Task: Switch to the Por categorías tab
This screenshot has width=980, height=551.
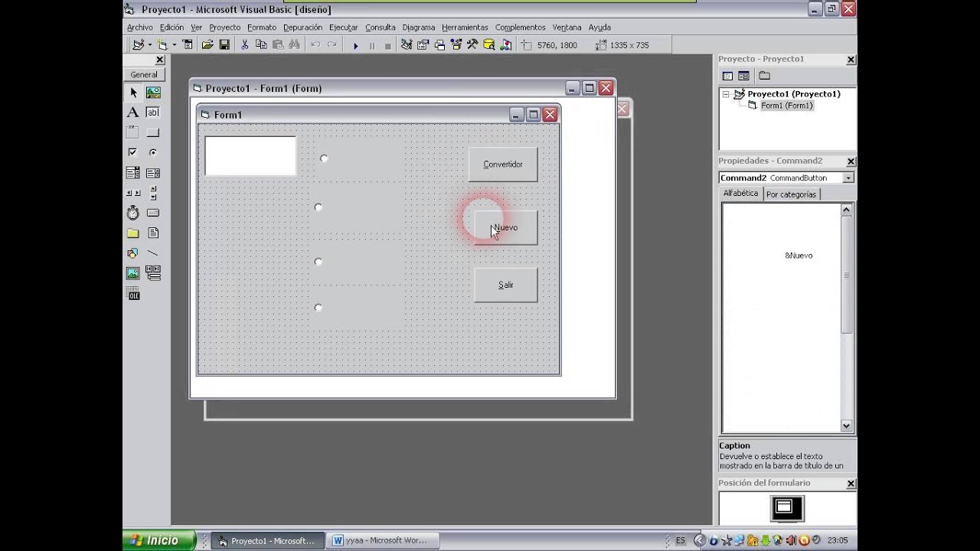Action: coord(791,194)
